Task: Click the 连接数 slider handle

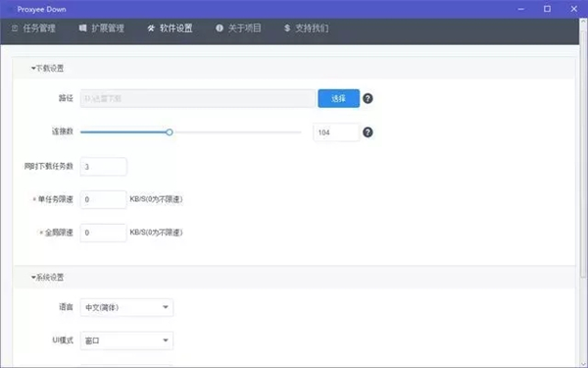Action: pyautogui.click(x=170, y=132)
